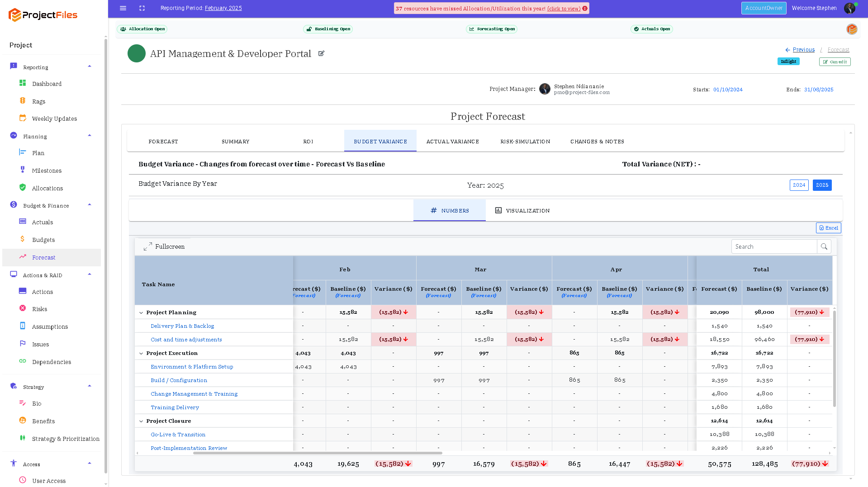
Task: Open user avatar in top right
Action: pos(850,8)
